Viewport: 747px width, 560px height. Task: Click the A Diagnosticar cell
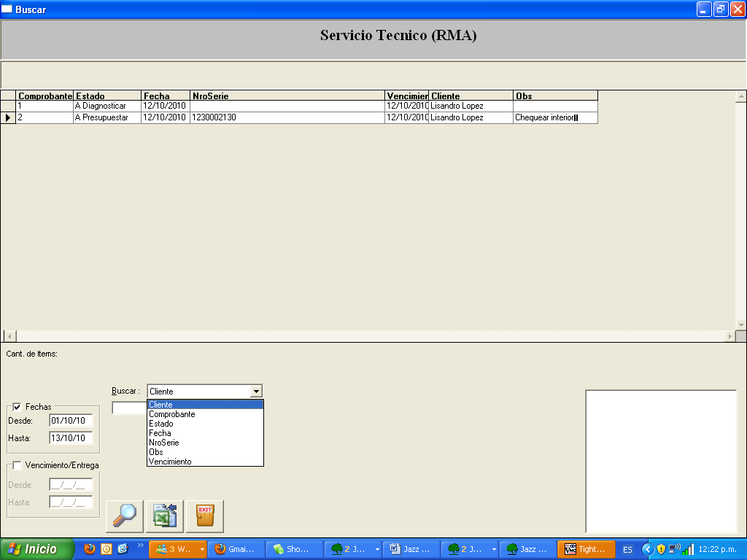[107, 106]
